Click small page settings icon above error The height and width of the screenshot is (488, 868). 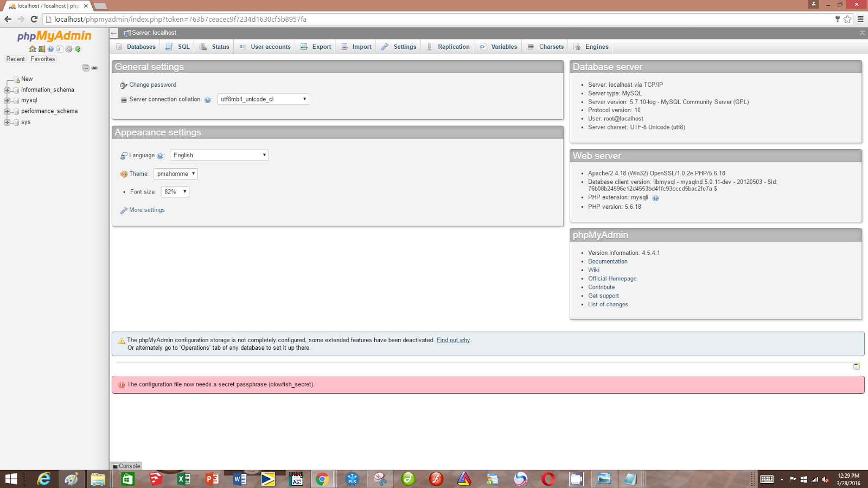click(x=857, y=367)
